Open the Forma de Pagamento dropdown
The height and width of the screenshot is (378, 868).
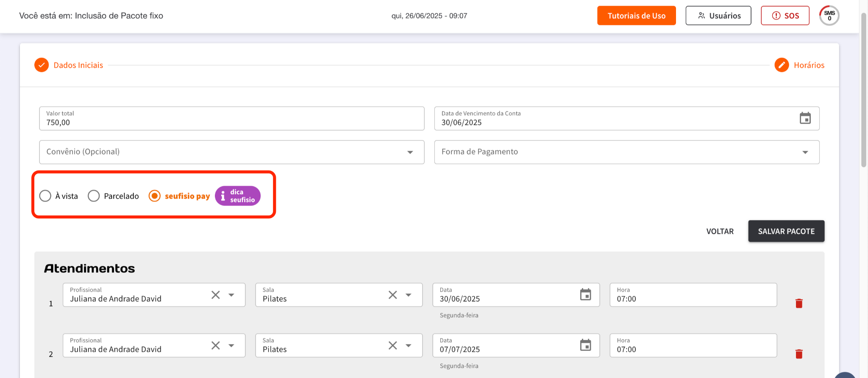[805, 152]
